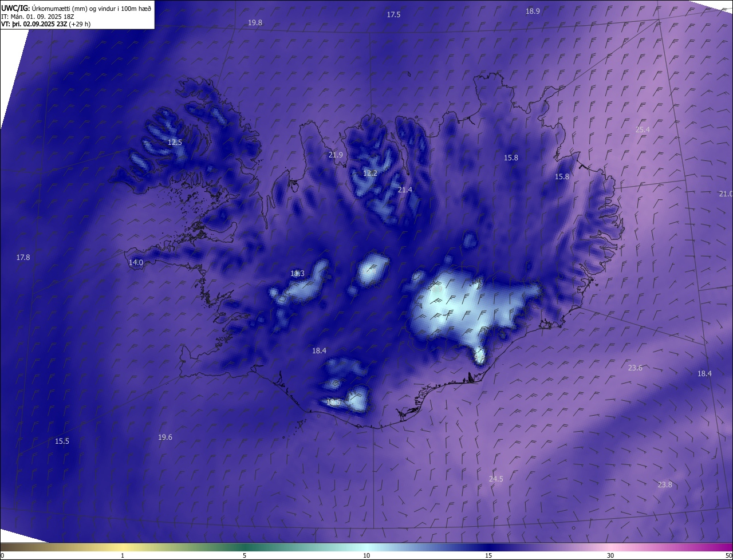Viewport: 733px width, 560px height.
Task: Click the 15 label on the color scale
Action: point(488,556)
